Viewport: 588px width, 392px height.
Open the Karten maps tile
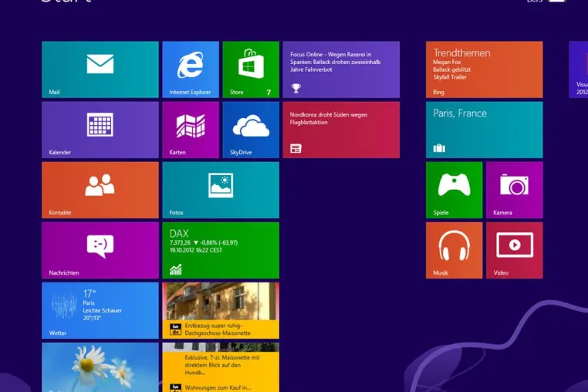tap(191, 130)
